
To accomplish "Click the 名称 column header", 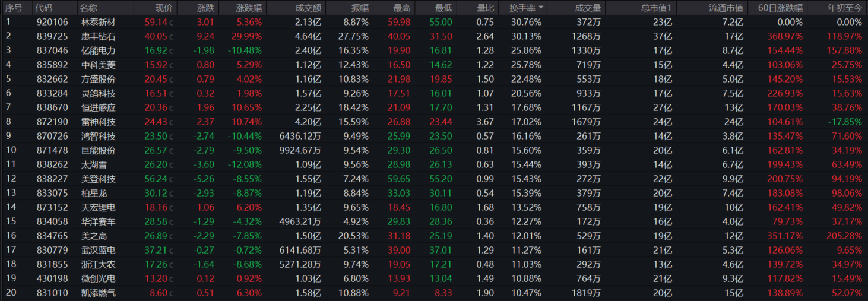I will tap(89, 8).
